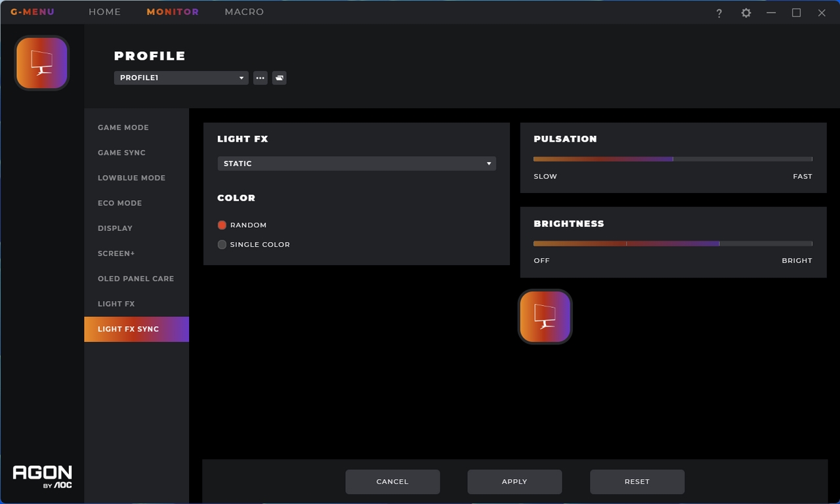This screenshot has width=840, height=504.
Task: Switch to the MACRO tab
Action: pyautogui.click(x=244, y=12)
